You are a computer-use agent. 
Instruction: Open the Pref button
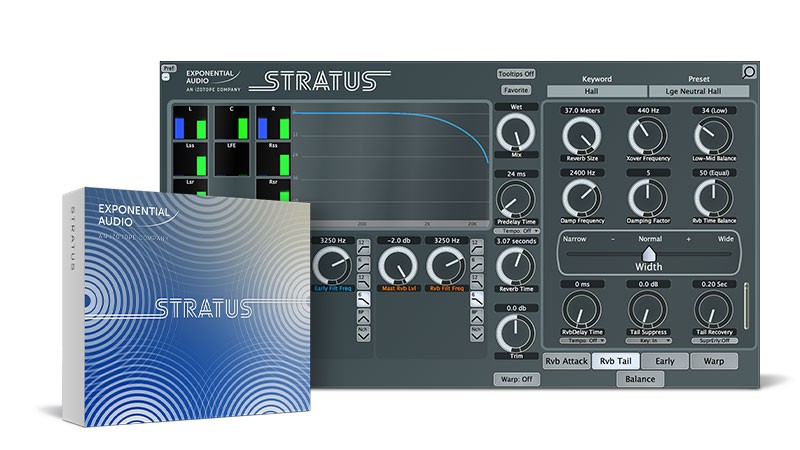coord(168,68)
